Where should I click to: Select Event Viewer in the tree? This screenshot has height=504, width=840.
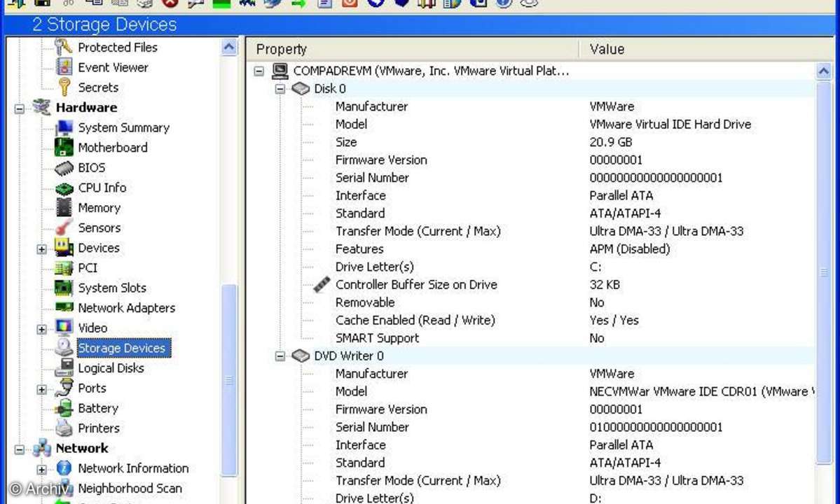point(113,67)
